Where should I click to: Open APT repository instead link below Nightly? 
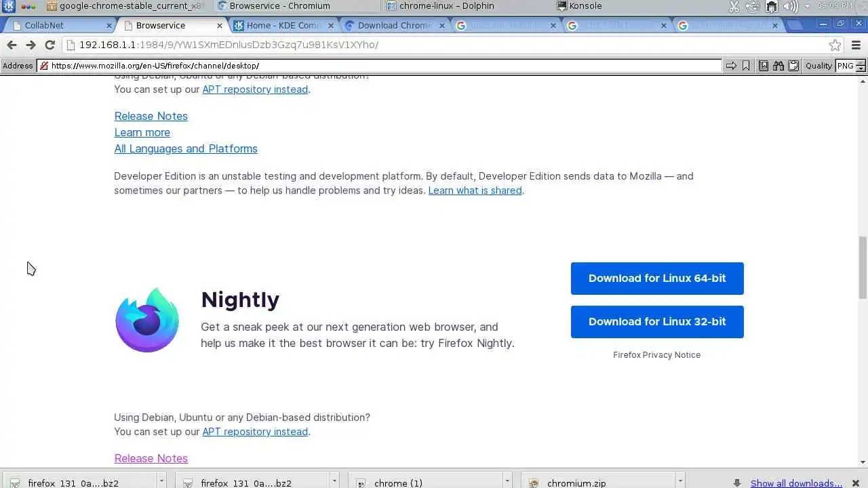[x=255, y=432]
